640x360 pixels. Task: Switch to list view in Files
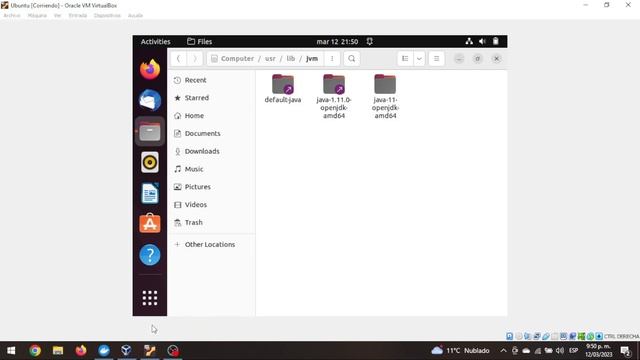(x=405, y=59)
